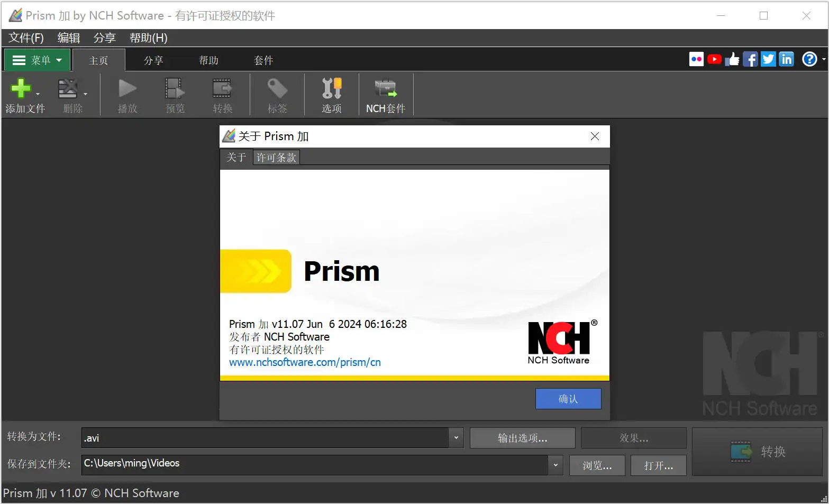This screenshot has height=504, width=829.
Task: Switch to the 许可条款 tab
Action: 276,158
